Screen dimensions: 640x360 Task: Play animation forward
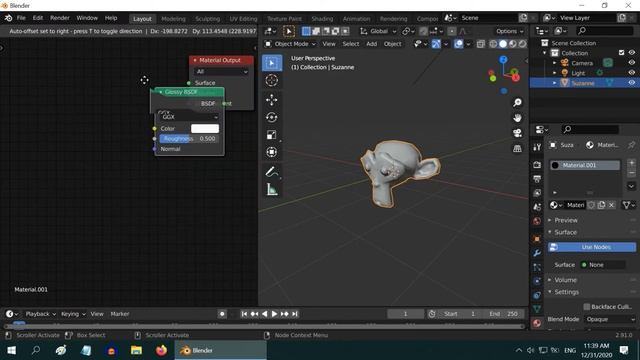click(274, 314)
